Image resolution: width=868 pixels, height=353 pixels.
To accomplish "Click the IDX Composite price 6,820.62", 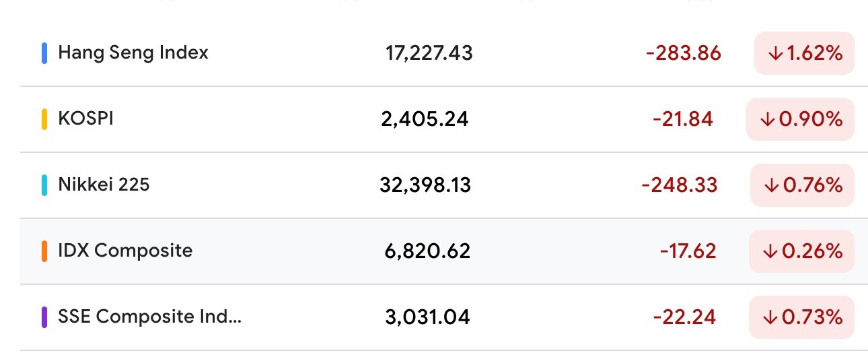I will (x=425, y=251).
